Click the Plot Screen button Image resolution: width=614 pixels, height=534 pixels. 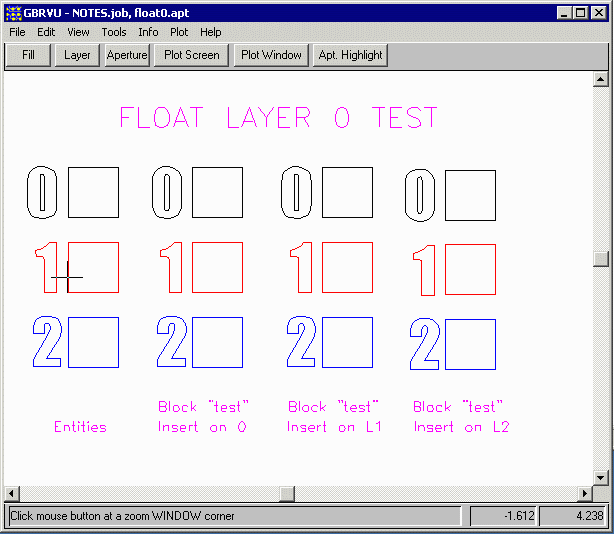point(191,55)
